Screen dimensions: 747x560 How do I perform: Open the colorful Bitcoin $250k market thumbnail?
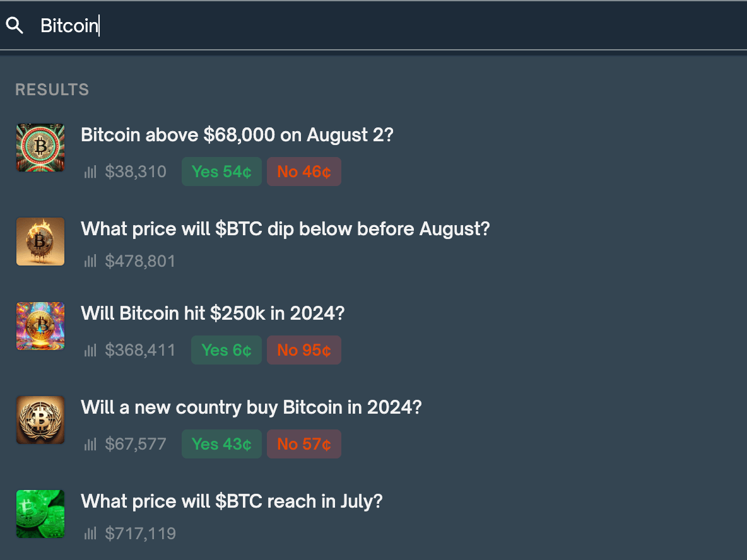tap(40, 326)
